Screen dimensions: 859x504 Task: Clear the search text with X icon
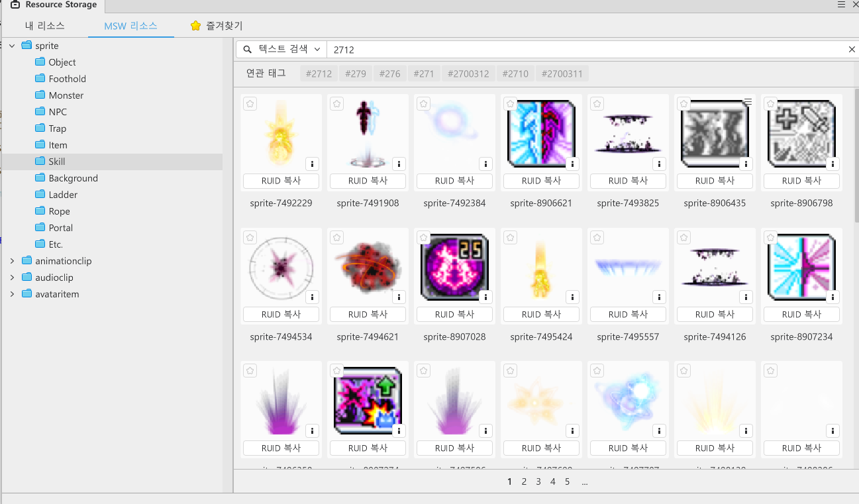852,50
